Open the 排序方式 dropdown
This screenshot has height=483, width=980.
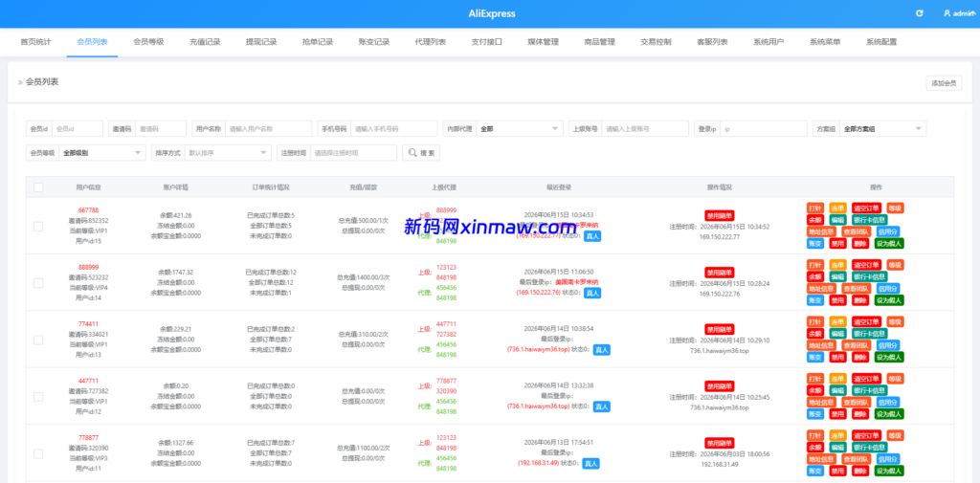(228, 152)
